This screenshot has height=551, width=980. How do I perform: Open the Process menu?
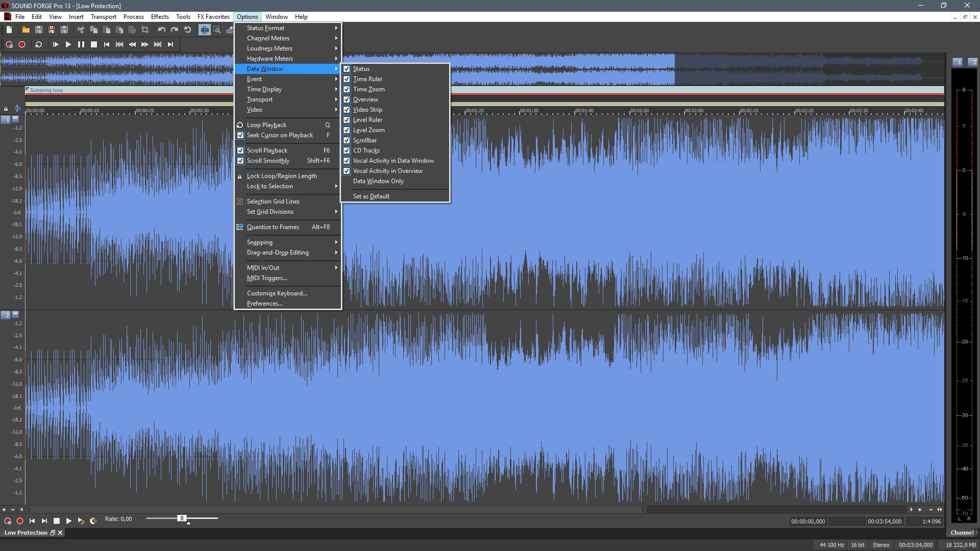134,17
